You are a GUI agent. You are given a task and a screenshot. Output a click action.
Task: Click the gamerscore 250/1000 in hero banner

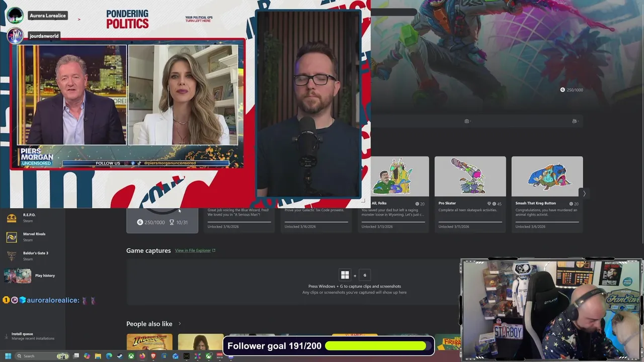click(x=572, y=90)
